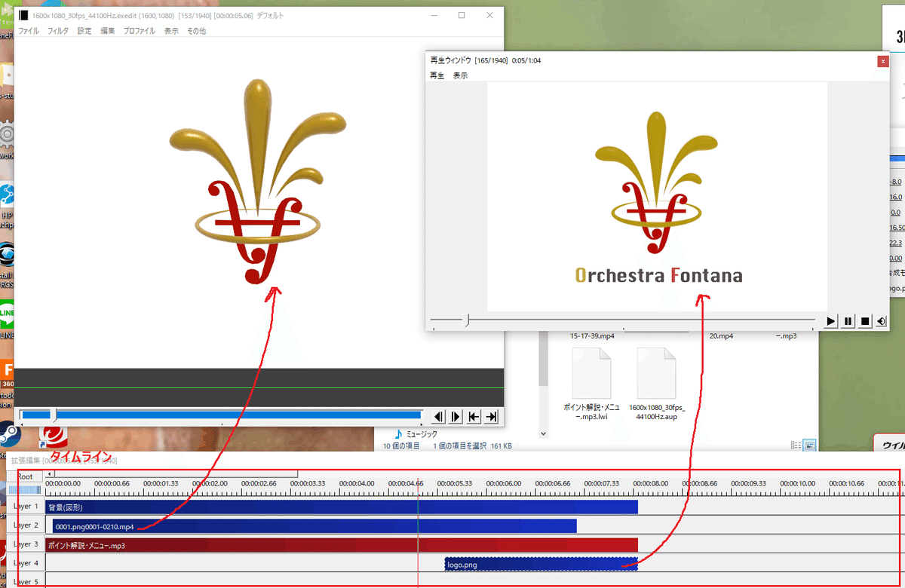The height and width of the screenshot is (588, 905).
Task: Open red Trend Micro desktop shortcut
Action: pyautogui.click(x=54, y=436)
